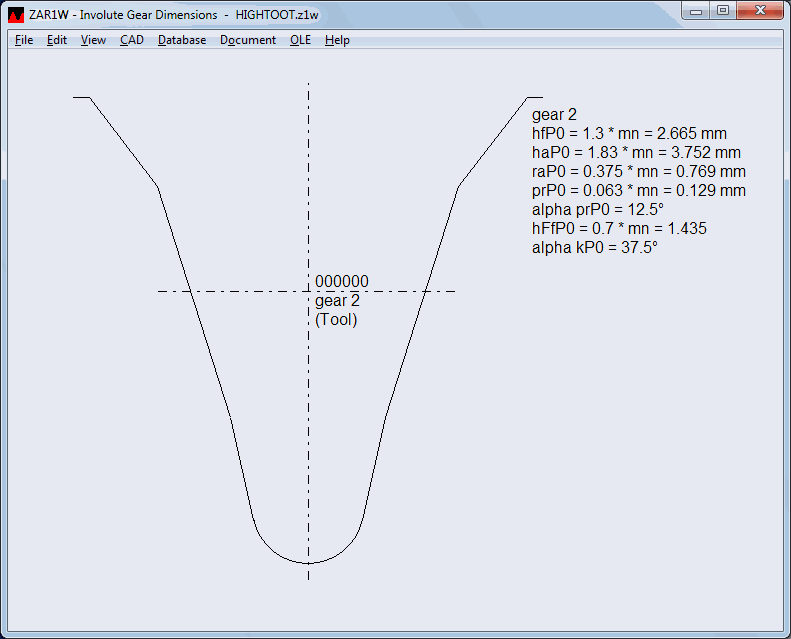
Task: Close the ZAR1W window
Action: click(760, 11)
